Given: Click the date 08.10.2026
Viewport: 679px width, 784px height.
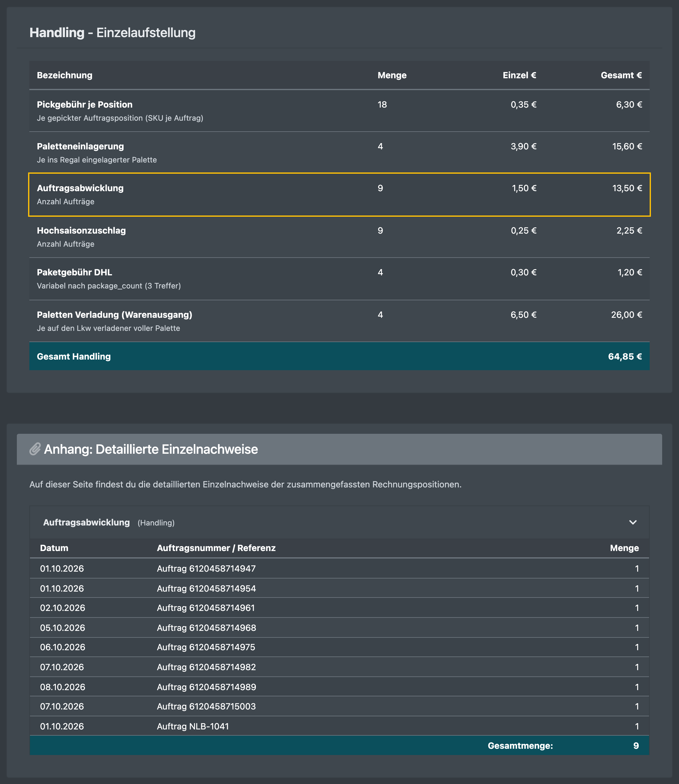Looking at the screenshot, I should 62,687.
